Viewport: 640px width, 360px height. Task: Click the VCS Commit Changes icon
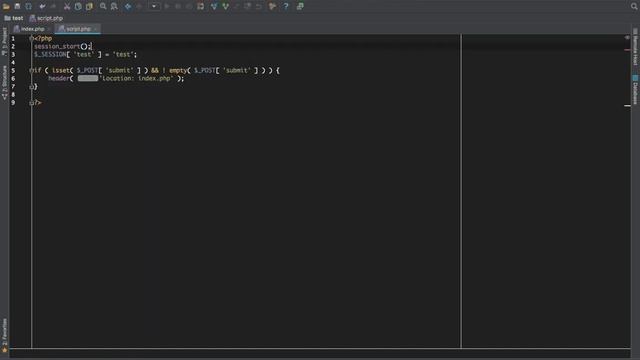coord(225,6)
